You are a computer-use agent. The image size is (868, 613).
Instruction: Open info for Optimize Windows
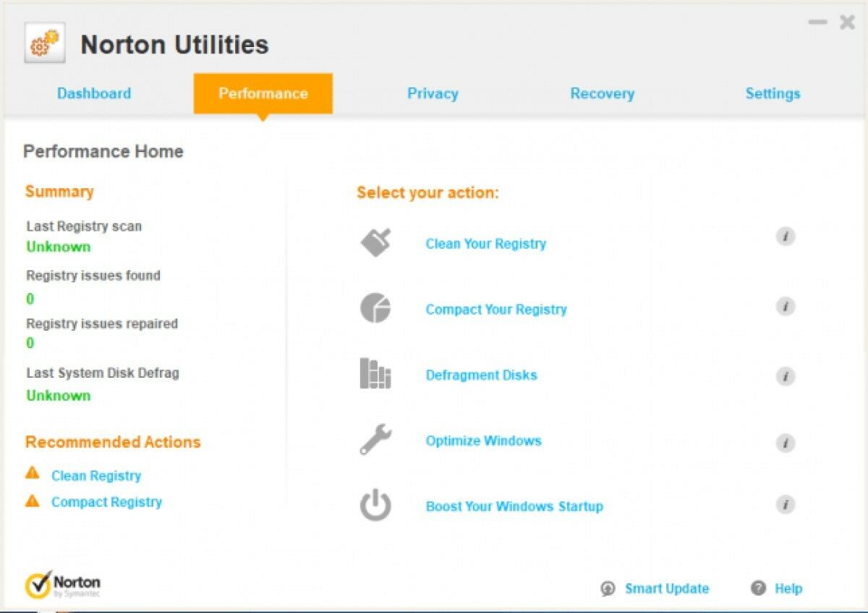786,443
